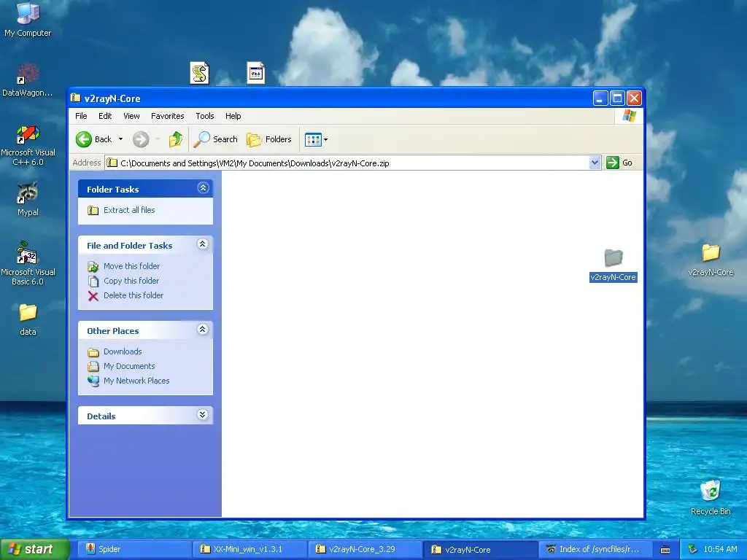Switch to the Spider taskbar button
Viewport: 747px width, 560px height.
click(134, 549)
